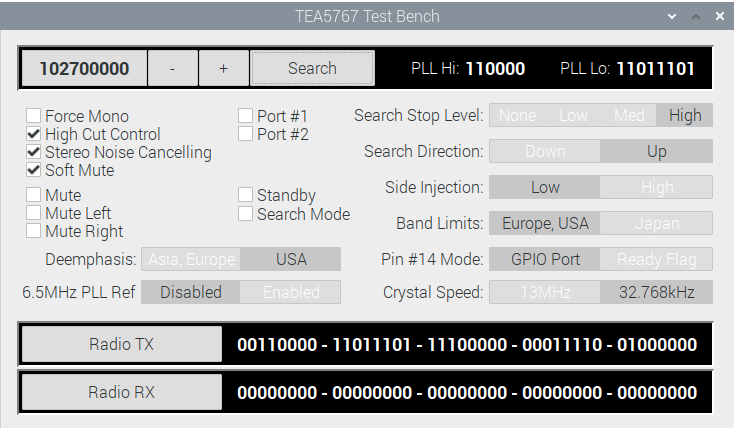
Task: Tick the Mute checkbox
Action: (x=34, y=195)
